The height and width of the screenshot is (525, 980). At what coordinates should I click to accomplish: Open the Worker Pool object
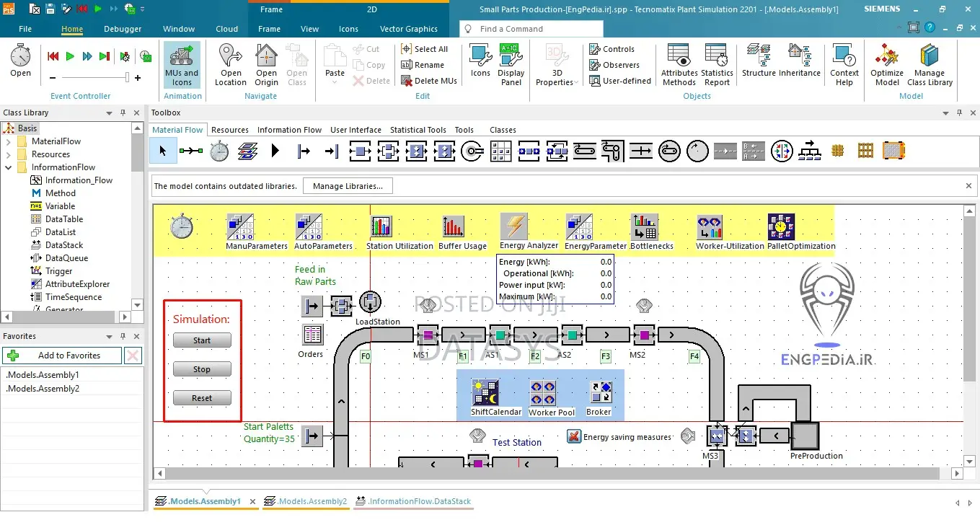click(x=542, y=394)
